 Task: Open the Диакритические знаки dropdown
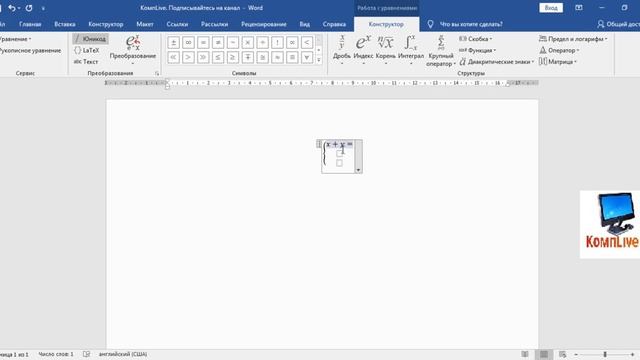click(496, 62)
